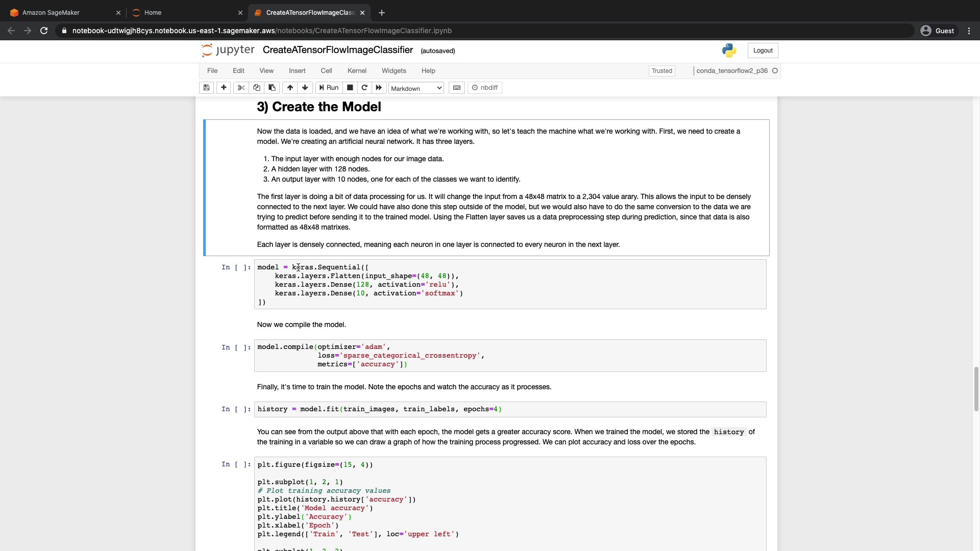Viewport: 980px width, 551px height.
Task: Move selected cell down arrow
Action: tap(305, 88)
